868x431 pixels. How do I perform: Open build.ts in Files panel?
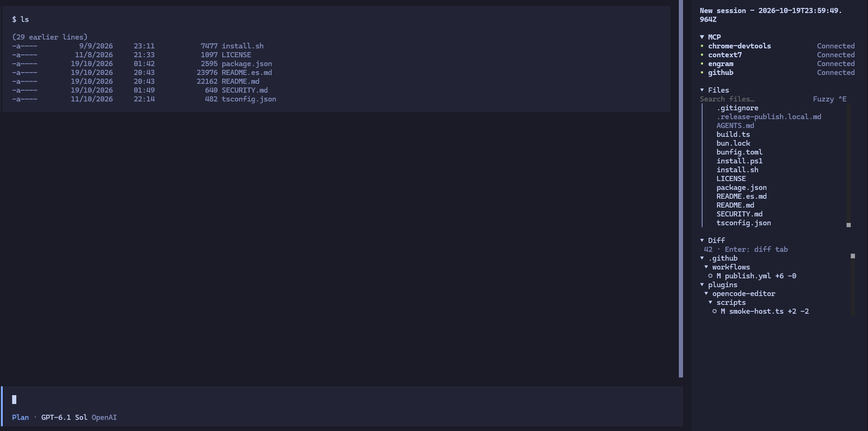pyautogui.click(x=733, y=135)
